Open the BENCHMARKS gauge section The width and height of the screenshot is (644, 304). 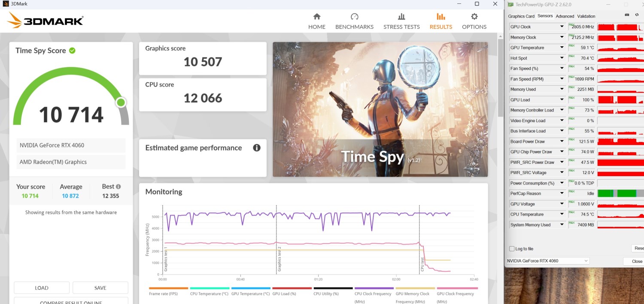pos(354,21)
